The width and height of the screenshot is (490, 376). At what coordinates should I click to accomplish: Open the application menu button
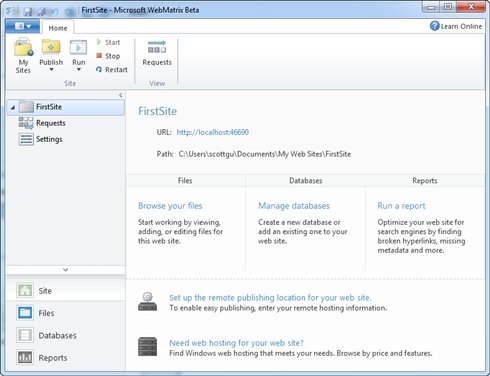[22, 26]
